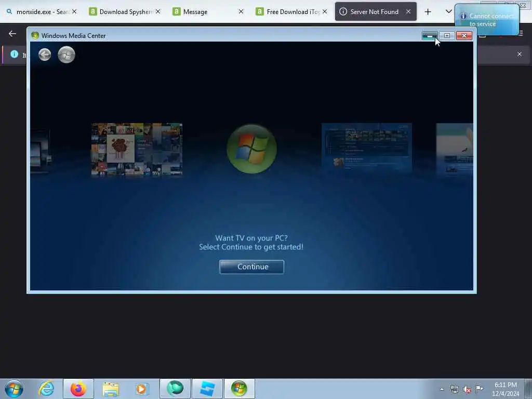Launch Windows Media Player from taskbar
The image size is (532, 399).
[x=141, y=389]
